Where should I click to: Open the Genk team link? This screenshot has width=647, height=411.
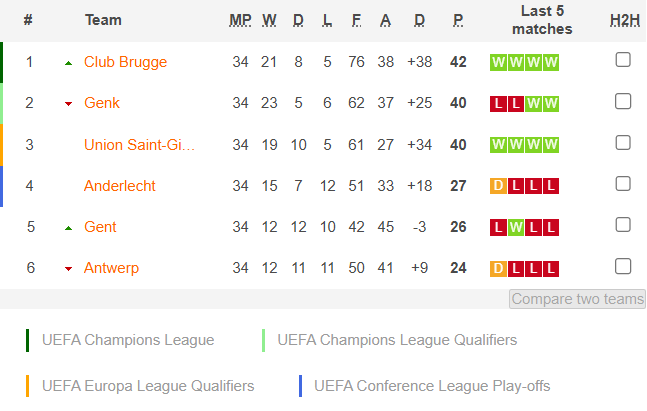tap(102, 103)
